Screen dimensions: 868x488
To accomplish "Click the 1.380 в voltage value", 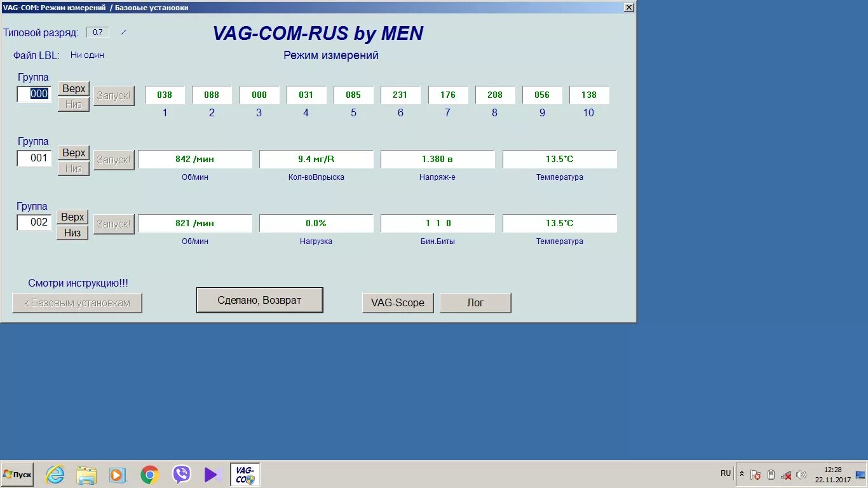I will [438, 159].
